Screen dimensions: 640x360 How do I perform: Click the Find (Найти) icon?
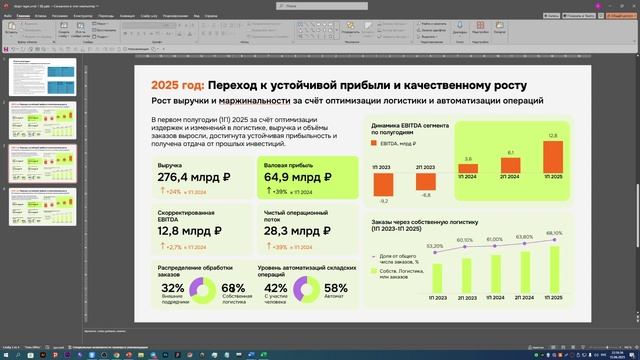[x=419, y=24]
